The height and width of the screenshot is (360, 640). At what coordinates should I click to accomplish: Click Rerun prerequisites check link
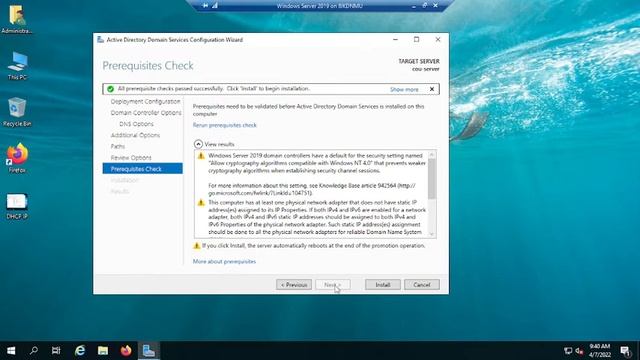[224, 125]
